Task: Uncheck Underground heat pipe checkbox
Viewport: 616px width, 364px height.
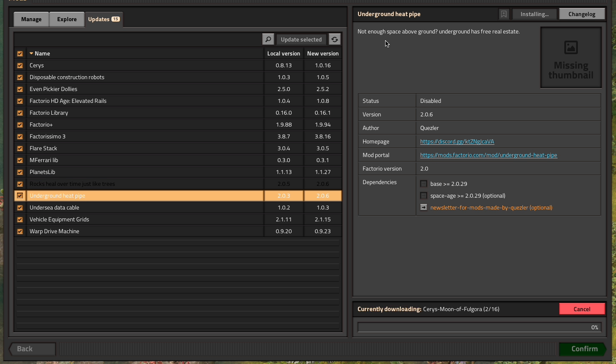Action: pyautogui.click(x=20, y=196)
